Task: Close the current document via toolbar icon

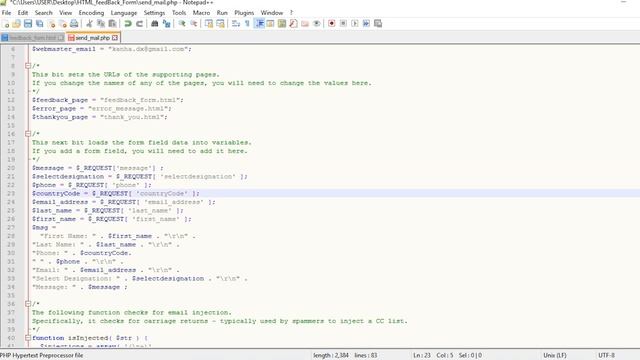Action: (x=51, y=24)
